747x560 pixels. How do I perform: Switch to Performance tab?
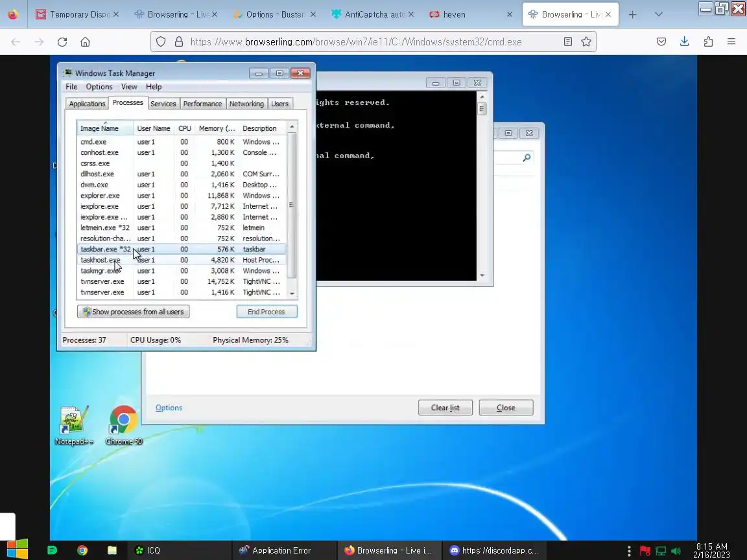pyautogui.click(x=202, y=104)
